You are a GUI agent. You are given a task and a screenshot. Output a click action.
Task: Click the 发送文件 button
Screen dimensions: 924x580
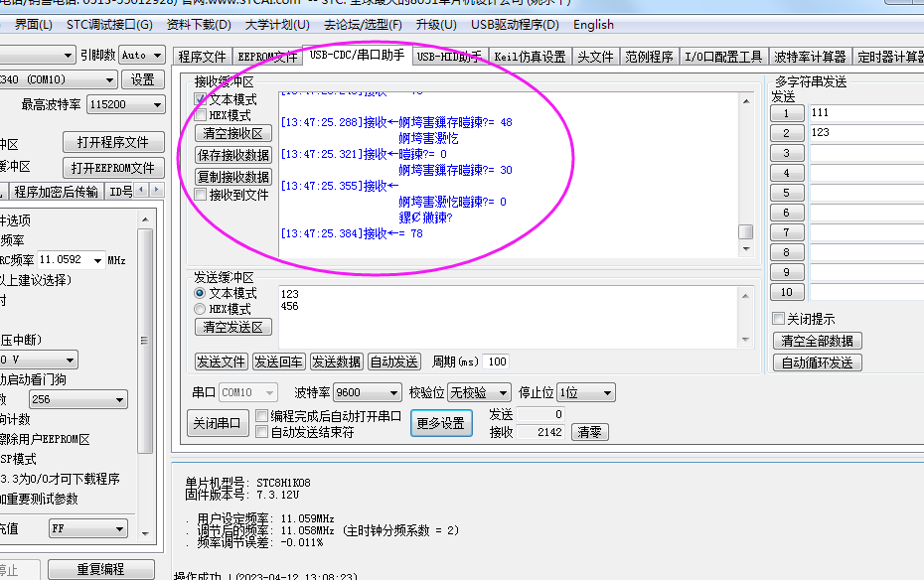(221, 362)
